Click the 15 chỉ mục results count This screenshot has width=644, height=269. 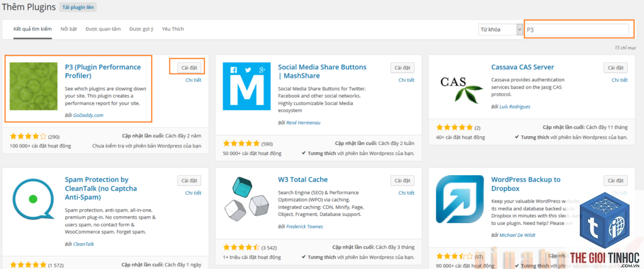625,48
